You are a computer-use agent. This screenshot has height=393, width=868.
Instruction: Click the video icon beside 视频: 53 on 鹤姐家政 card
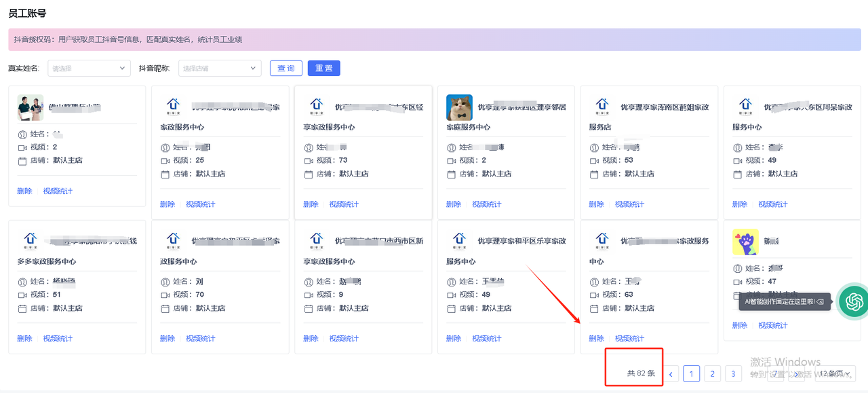(x=595, y=160)
